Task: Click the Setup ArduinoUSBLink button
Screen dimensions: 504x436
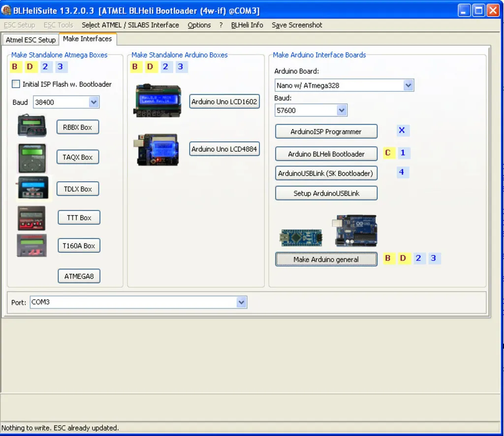Action: coord(326,193)
